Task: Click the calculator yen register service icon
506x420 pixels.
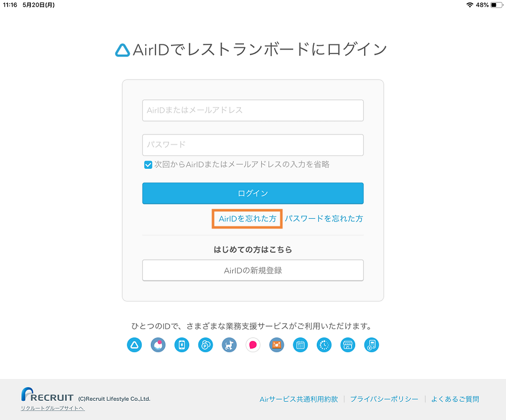Action: [x=371, y=345]
